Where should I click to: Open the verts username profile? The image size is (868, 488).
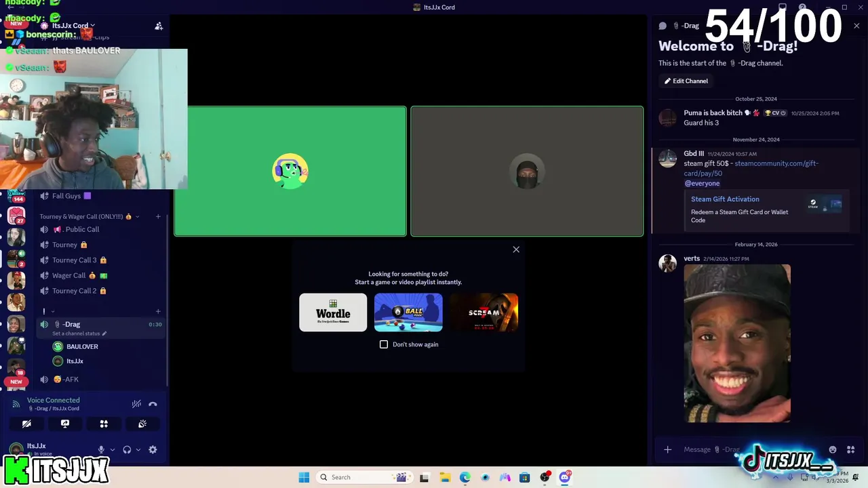pos(692,258)
